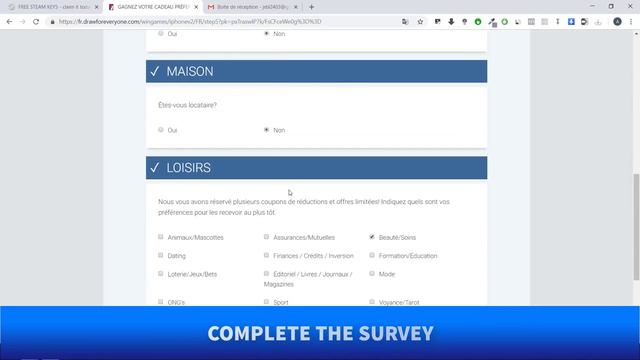
Task: Click the LOISIRS section header
Action: click(x=316, y=168)
